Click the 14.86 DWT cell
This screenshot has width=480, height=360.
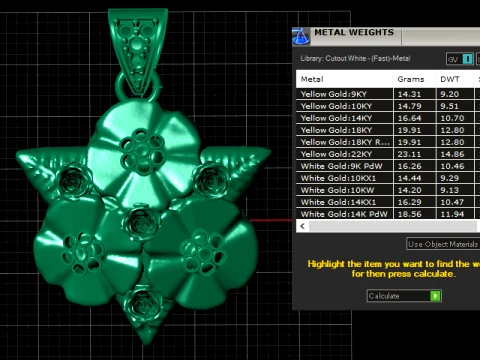(455, 154)
